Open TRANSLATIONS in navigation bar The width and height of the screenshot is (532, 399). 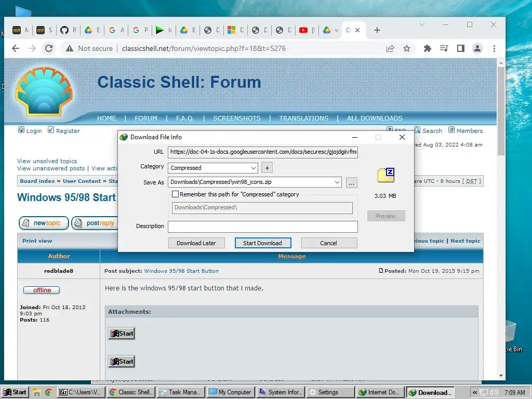(303, 118)
